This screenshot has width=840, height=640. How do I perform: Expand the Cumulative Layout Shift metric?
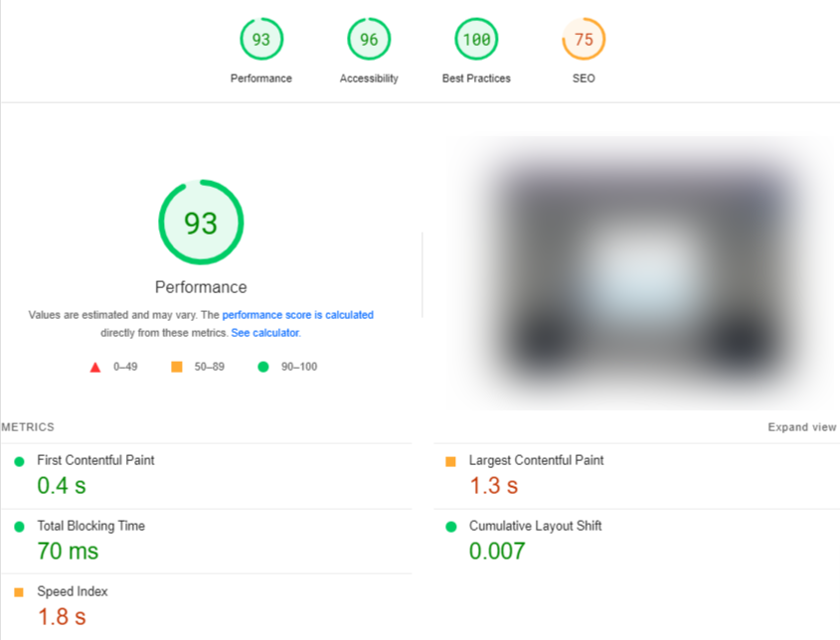tap(535, 526)
